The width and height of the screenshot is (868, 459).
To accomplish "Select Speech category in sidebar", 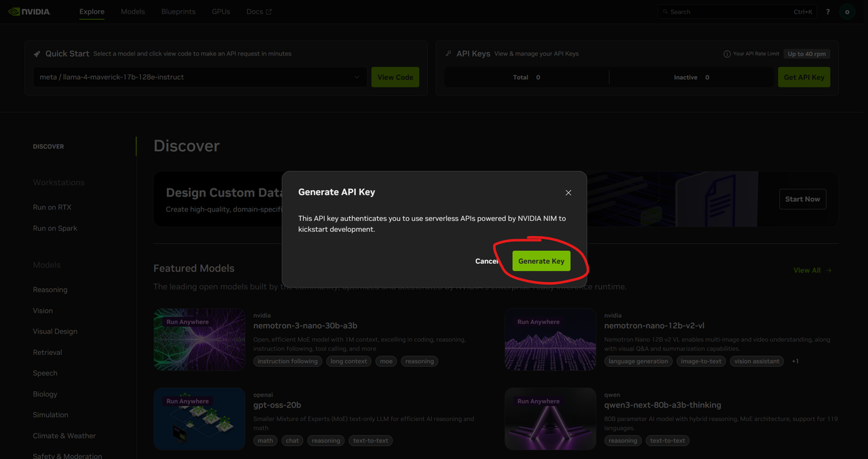I will [x=45, y=374].
